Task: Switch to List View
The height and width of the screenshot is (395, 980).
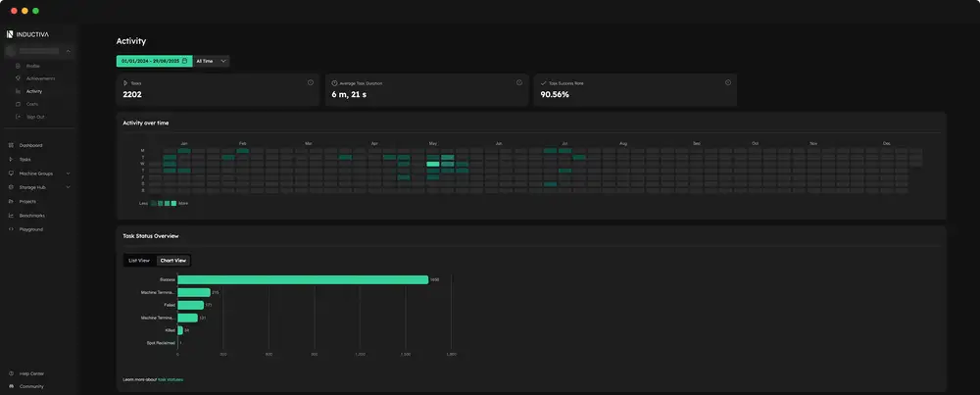Action: pyautogui.click(x=139, y=261)
